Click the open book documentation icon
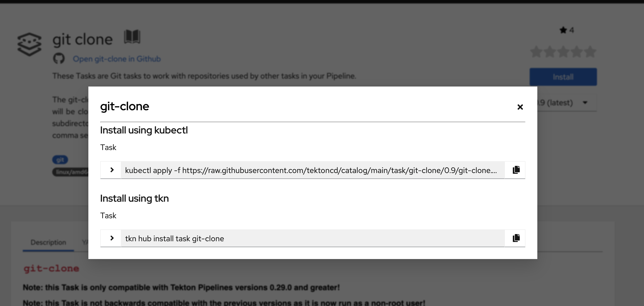 (132, 37)
